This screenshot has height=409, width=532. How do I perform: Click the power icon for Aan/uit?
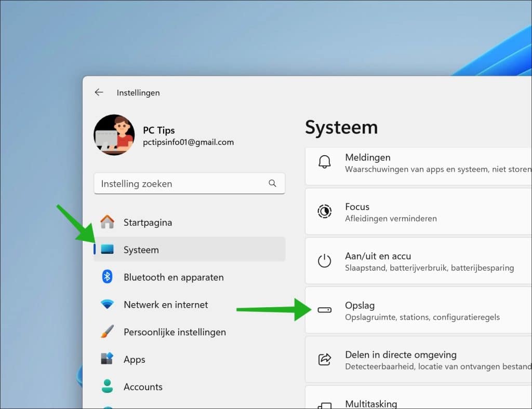(325, 261)
